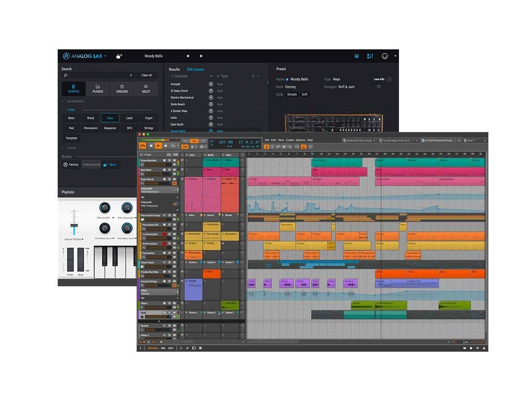Launch the Intro scene in clip launcher
This screenshot has width=532, height=399.
tap(187, 155)
